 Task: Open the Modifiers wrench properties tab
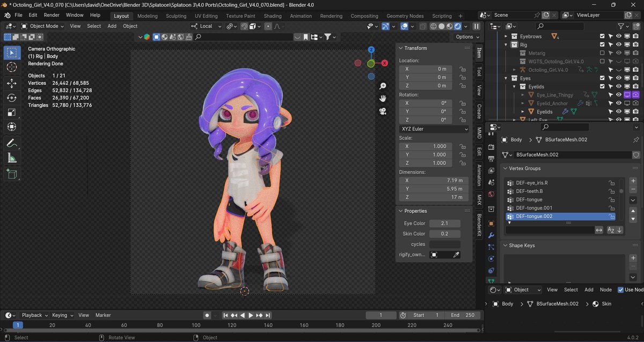coord(491,235)
